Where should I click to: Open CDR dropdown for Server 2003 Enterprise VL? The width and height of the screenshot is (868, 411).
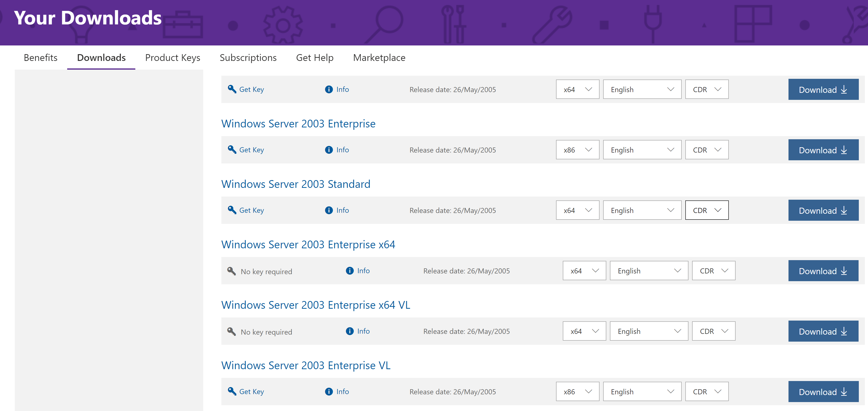pyautogui.click(x=707, y=391)
